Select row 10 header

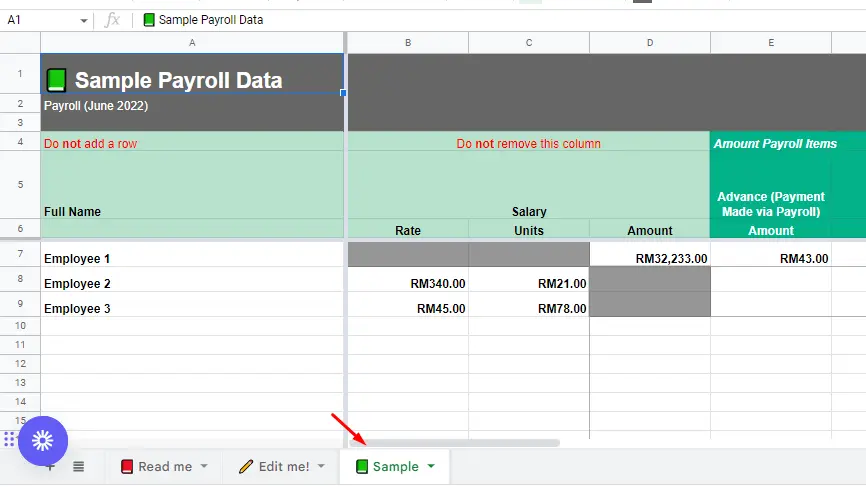[20, 326]
